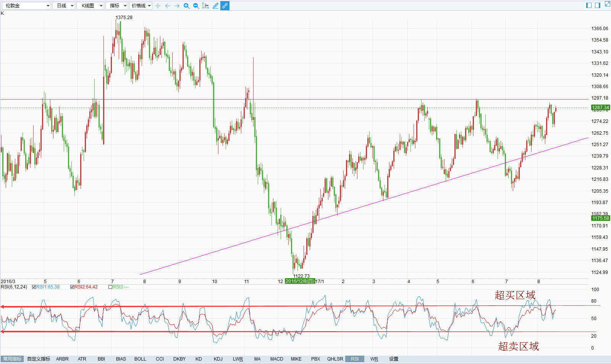The image size is (611, 364).
Task: Select the LWR indicator
Action: tap(238, 359)
